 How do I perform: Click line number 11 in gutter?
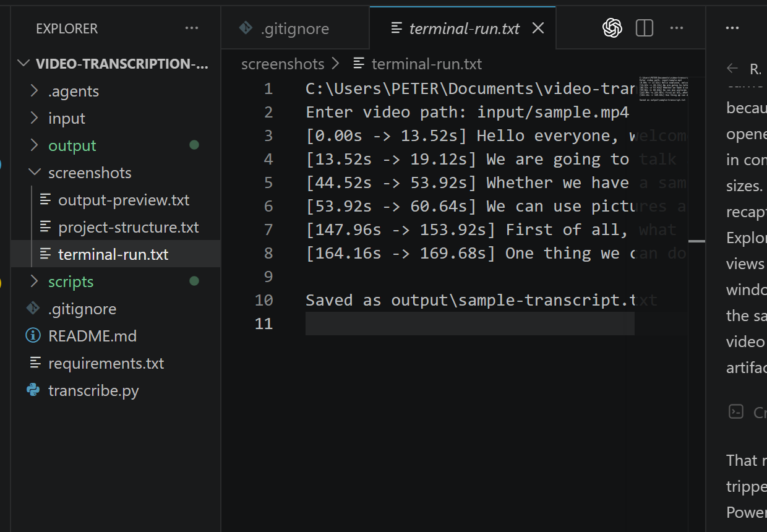264,324
